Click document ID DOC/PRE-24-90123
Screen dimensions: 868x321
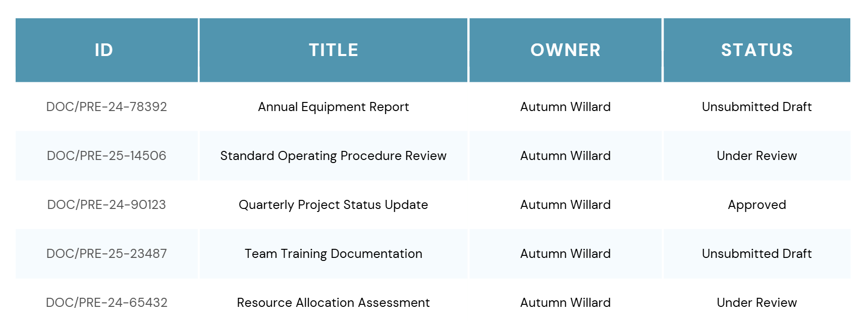106,205
